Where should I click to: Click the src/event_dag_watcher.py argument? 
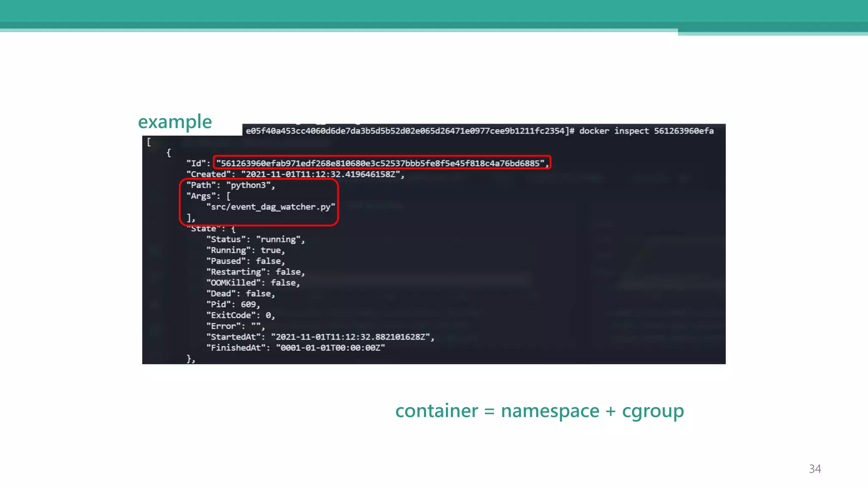pos(271,207)
